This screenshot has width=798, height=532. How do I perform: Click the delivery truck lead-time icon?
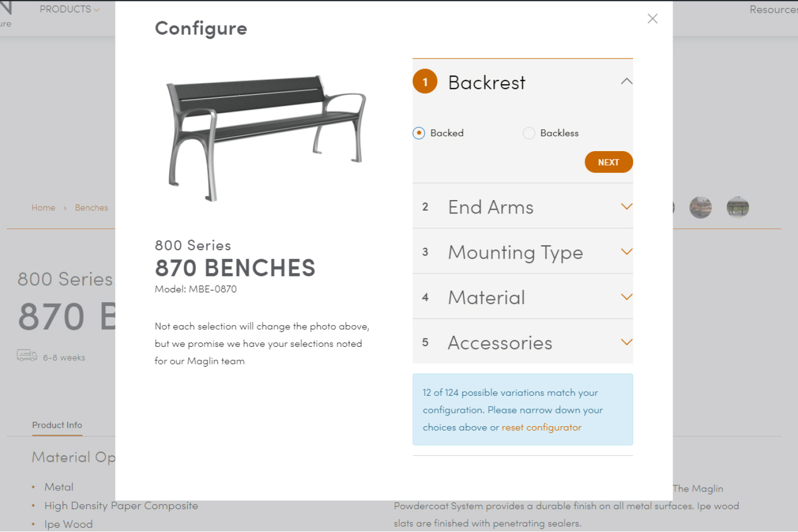pyautogui.click(x=27, y=355)
